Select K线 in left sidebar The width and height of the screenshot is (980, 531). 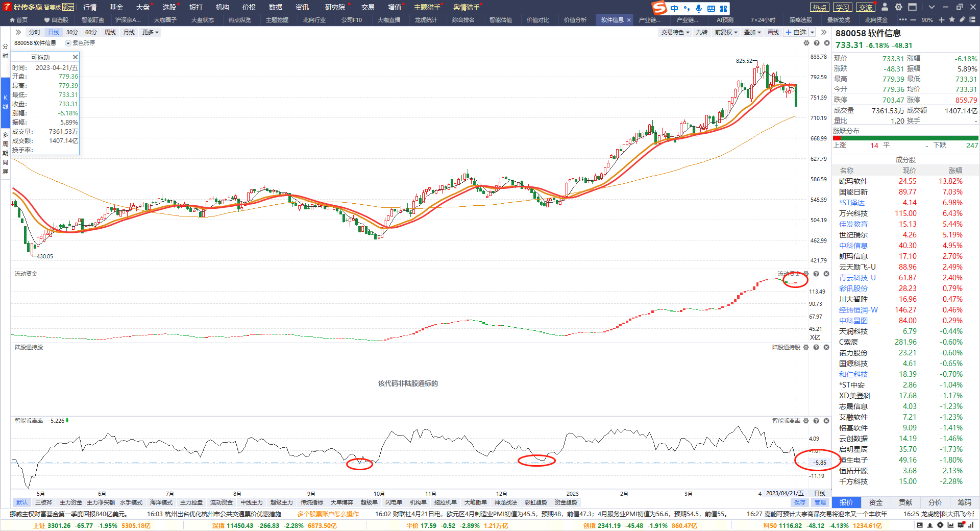click(5, 102)
